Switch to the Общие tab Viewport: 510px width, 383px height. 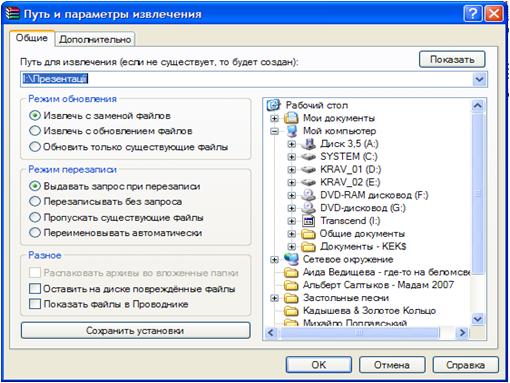pos(32,38)
